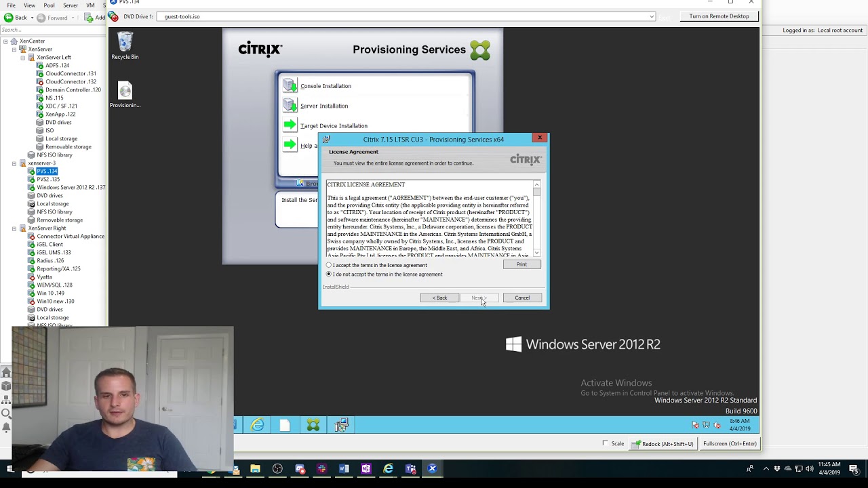Toggle the Scale checkbox
Image resolution: width=868 pixels, height=488 pixels.
point(606,443)
